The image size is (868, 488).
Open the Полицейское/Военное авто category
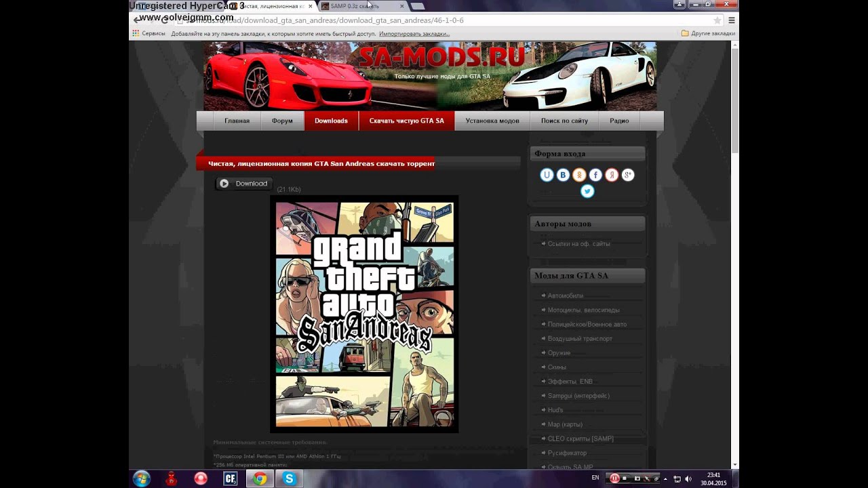tap(587, 324)
